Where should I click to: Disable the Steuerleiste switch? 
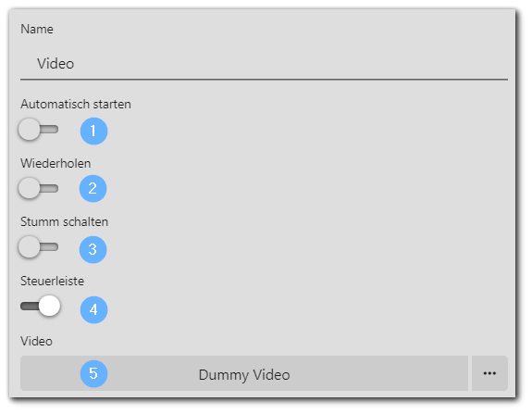click(40, 306)
